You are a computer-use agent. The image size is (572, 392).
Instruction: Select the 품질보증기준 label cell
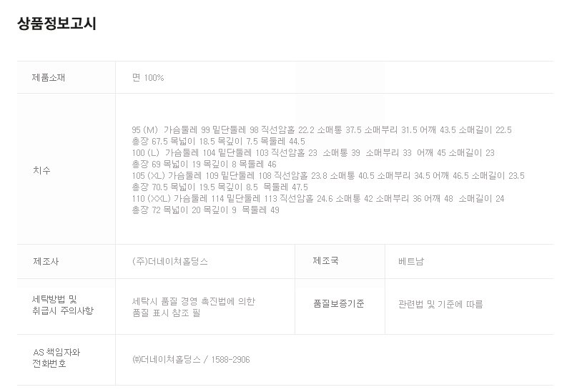click(338, 303)
